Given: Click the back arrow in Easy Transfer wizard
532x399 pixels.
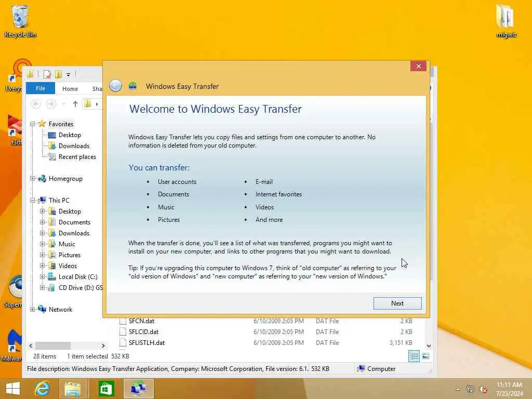Looking at the screenshot, I should [x=115, y=86].
